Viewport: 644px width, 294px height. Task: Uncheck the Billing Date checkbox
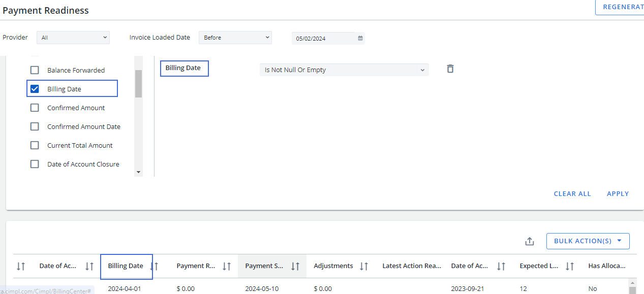click(x=35, y=89)
